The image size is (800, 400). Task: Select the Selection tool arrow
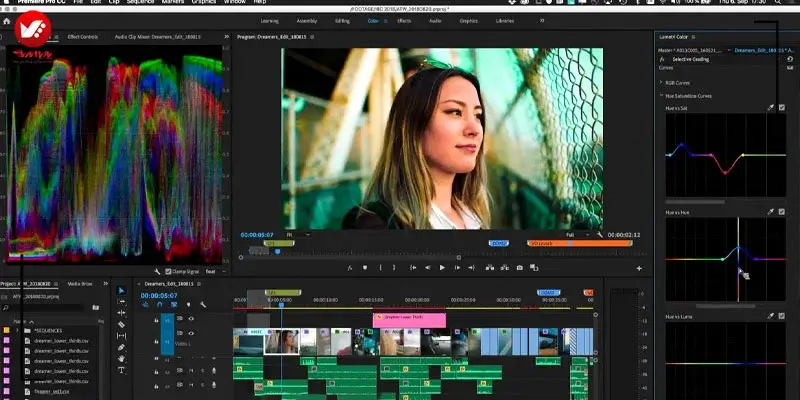tap(121, 290)
